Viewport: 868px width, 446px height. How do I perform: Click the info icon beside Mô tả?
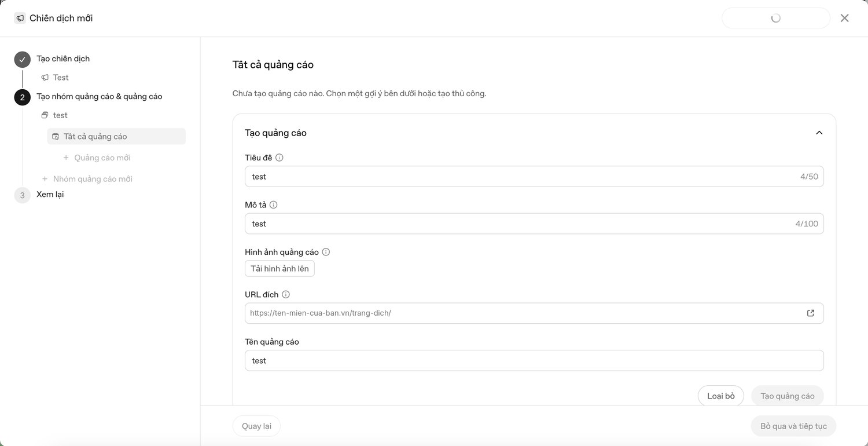(x=274, y=205)
